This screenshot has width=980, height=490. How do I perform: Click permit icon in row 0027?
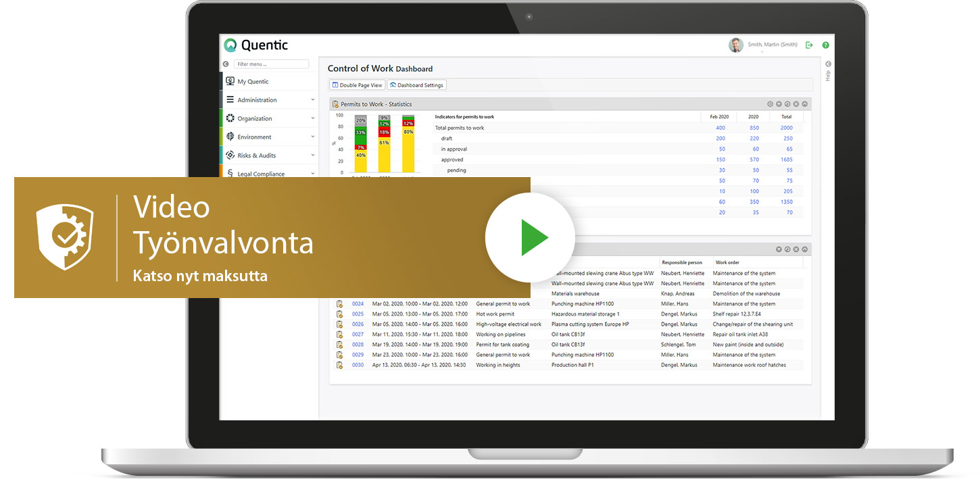tap(339, 335)
